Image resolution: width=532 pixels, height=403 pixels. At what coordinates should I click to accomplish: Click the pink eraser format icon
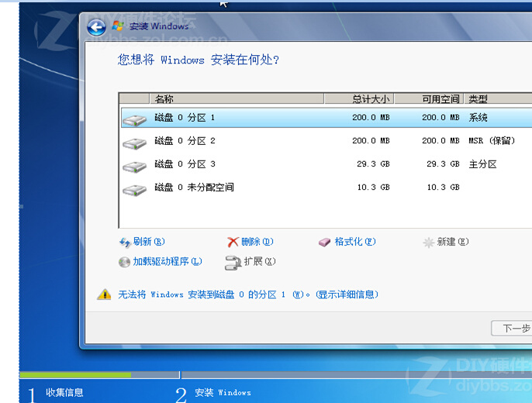pyautogui.click(x=324, y=242)
